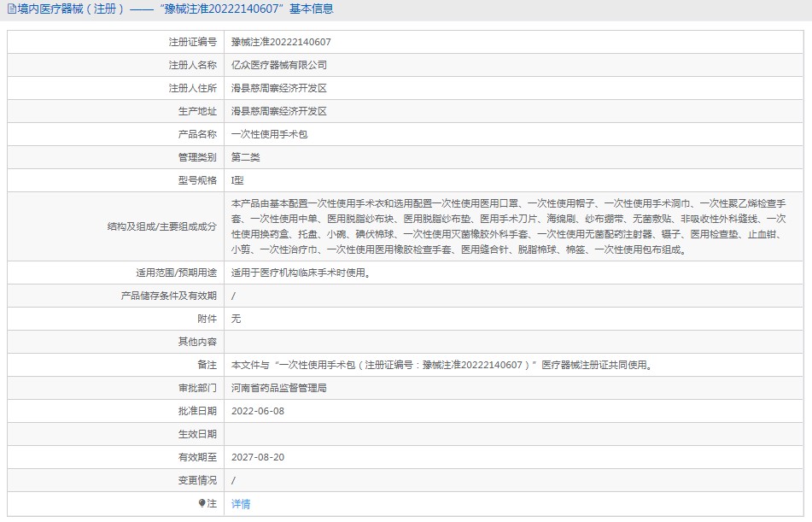This screenshot has width=812, height=522.
Task: Select registrant name 亿众医疗器械有限公司
Action: coord(279,65)
